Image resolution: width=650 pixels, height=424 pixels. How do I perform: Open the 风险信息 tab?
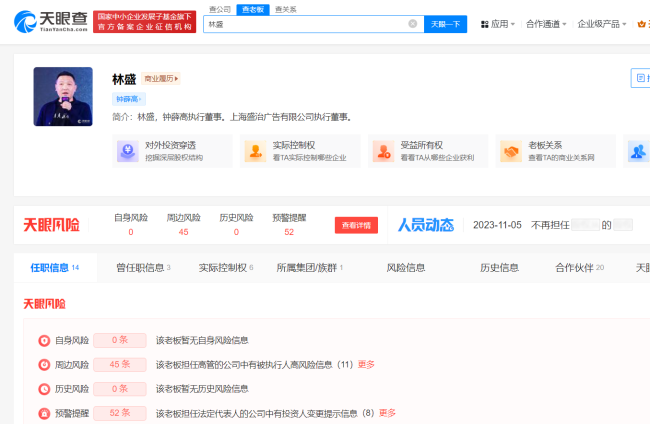(406, 268)
